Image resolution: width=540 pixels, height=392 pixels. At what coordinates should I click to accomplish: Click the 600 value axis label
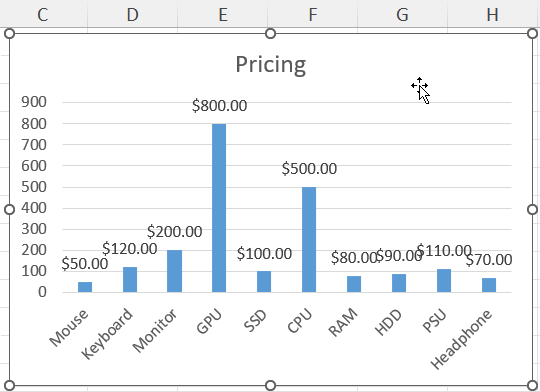[34, 166]
